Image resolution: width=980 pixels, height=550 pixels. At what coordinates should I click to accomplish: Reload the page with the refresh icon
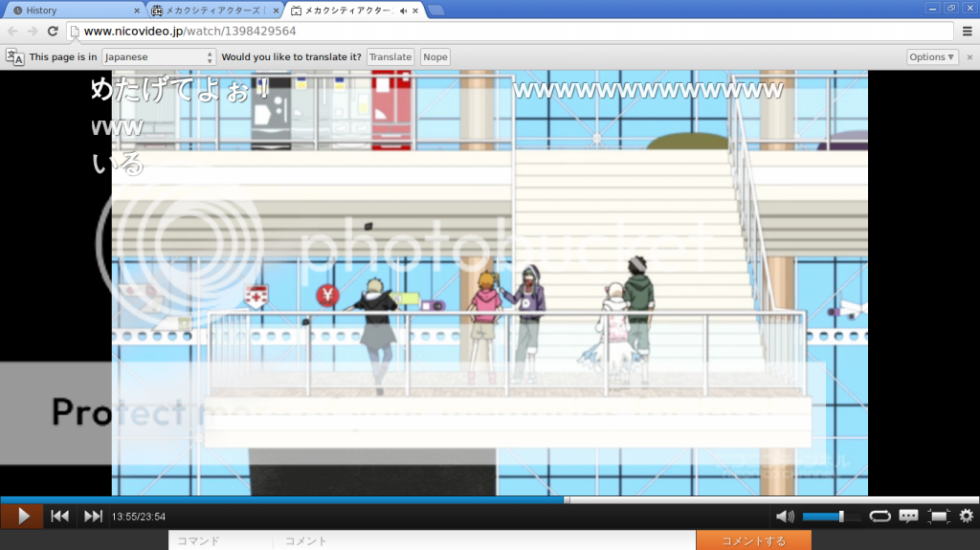54,32
